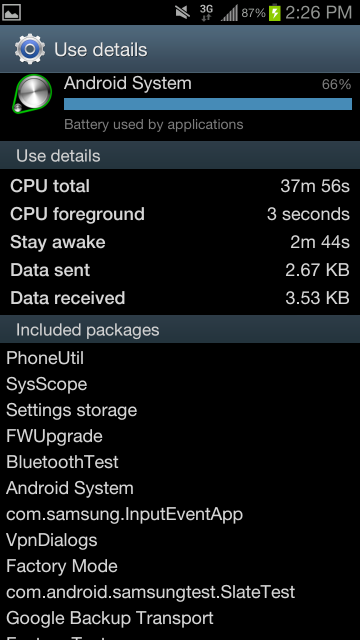Viewport: 360px width, 640px height.
Task: Tap the image notification icon in status bar
Action: coord(11,13)
